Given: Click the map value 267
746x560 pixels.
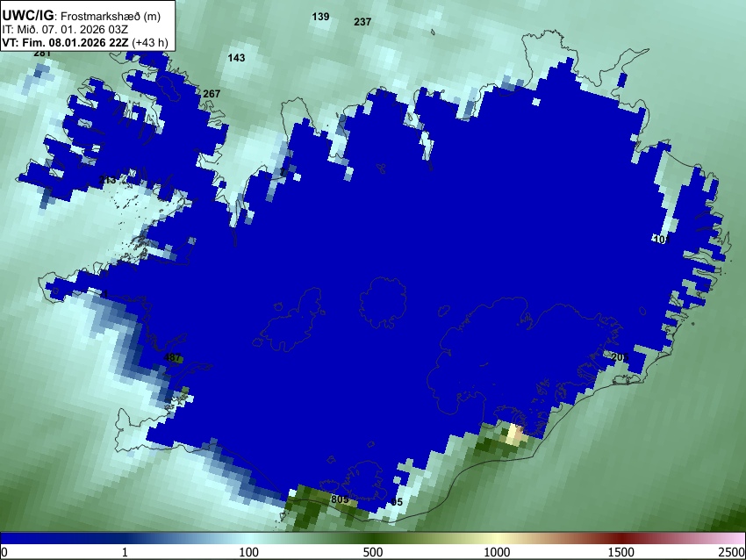Looking at the screenshot, I should (x=212, y=94).
